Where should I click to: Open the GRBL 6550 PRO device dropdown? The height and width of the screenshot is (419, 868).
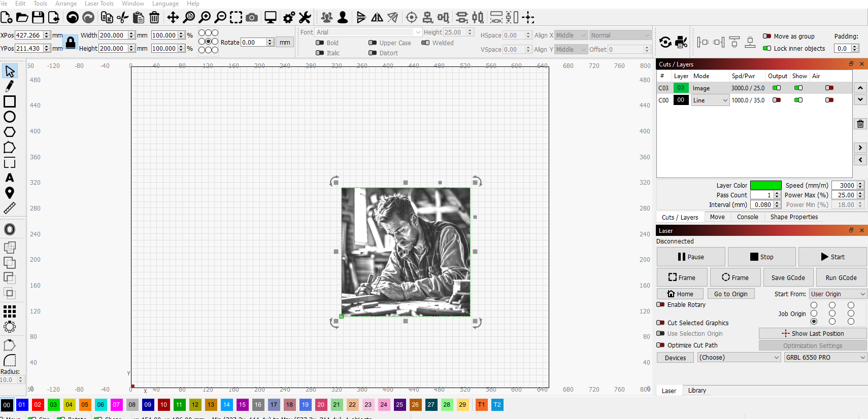click(x=825, y=358)
